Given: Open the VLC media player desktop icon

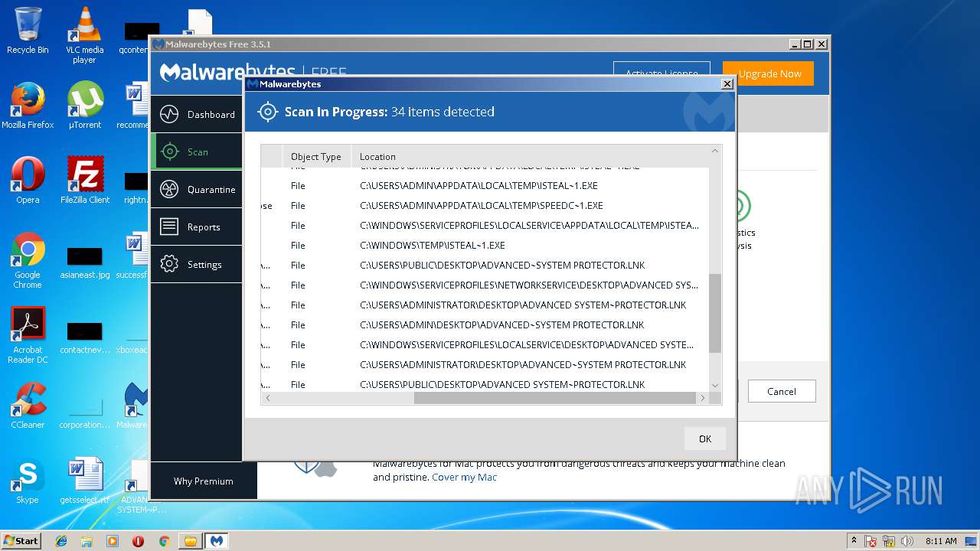Looking at the screenshot, I should 84,35.
